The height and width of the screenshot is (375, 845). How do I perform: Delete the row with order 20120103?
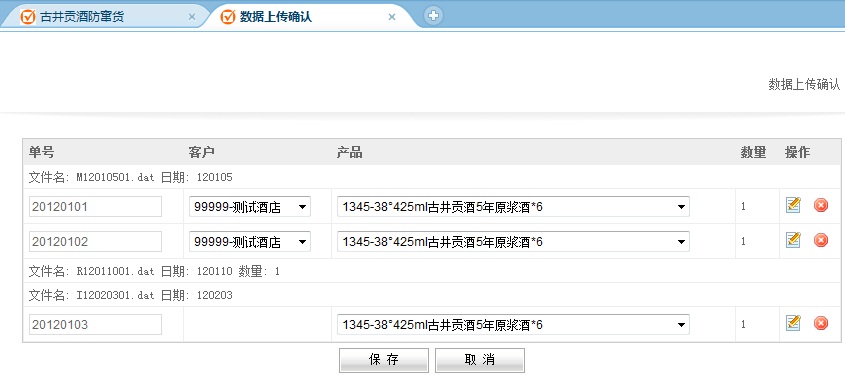(821, 323)
